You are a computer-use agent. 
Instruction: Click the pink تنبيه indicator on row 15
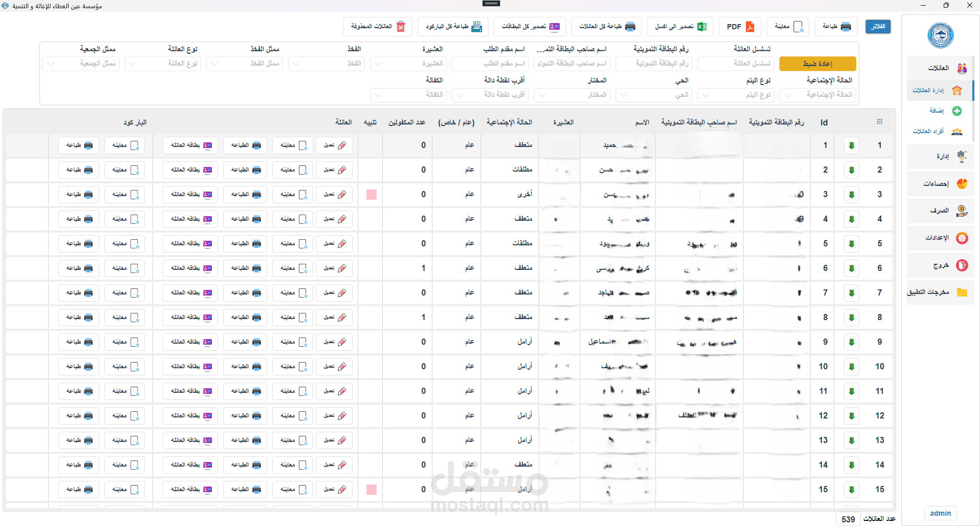point(371,489)
